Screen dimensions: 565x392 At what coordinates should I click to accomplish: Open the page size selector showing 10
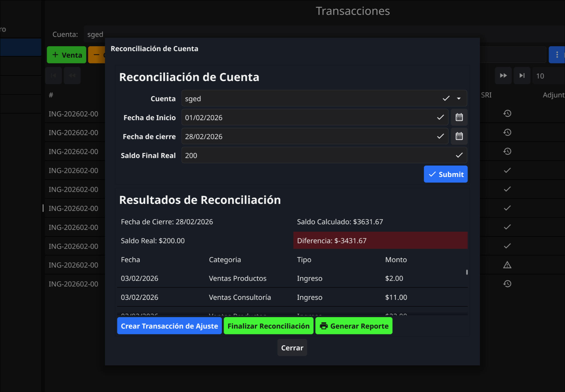tap(540, 75)
